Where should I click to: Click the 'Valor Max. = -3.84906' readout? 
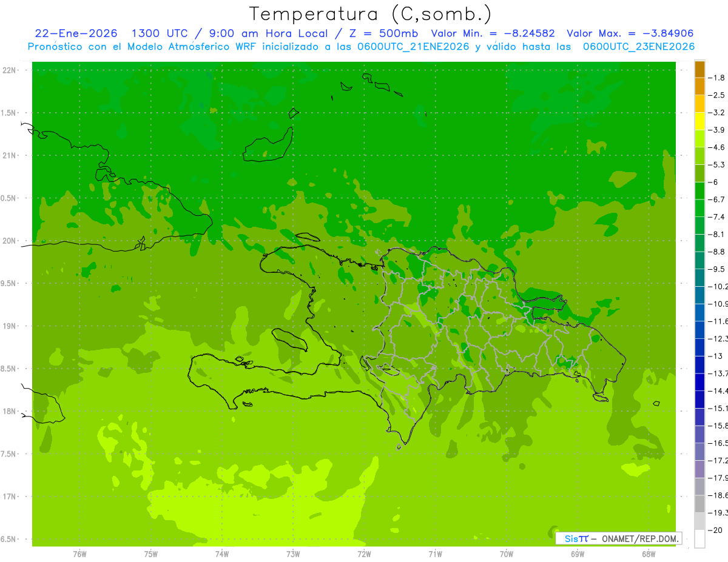tap(630, 34)
